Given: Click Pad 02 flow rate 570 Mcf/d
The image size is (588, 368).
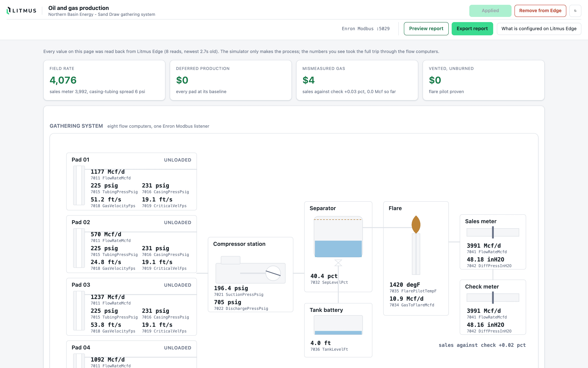Looking at the screenshot, I should [106, 234].
